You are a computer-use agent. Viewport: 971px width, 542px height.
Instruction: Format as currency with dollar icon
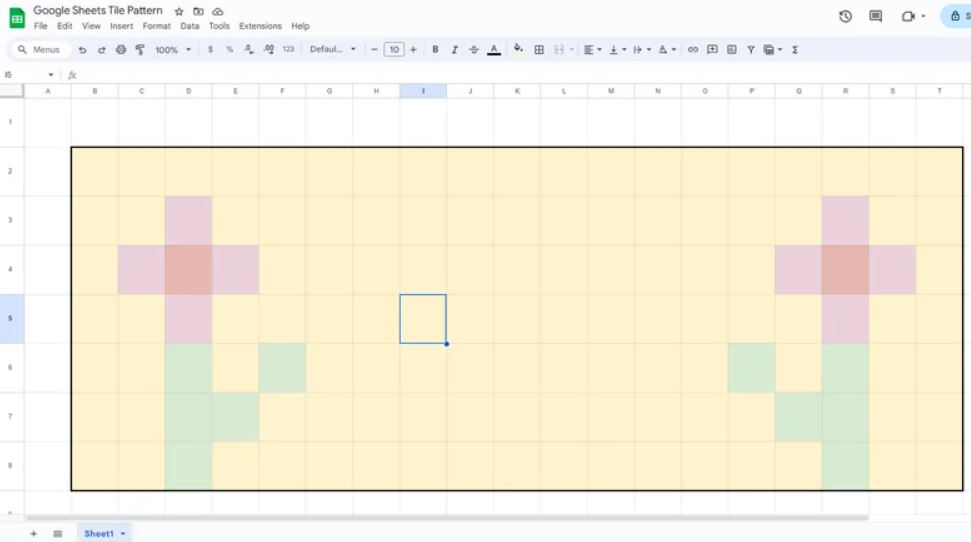coord(211,50)
